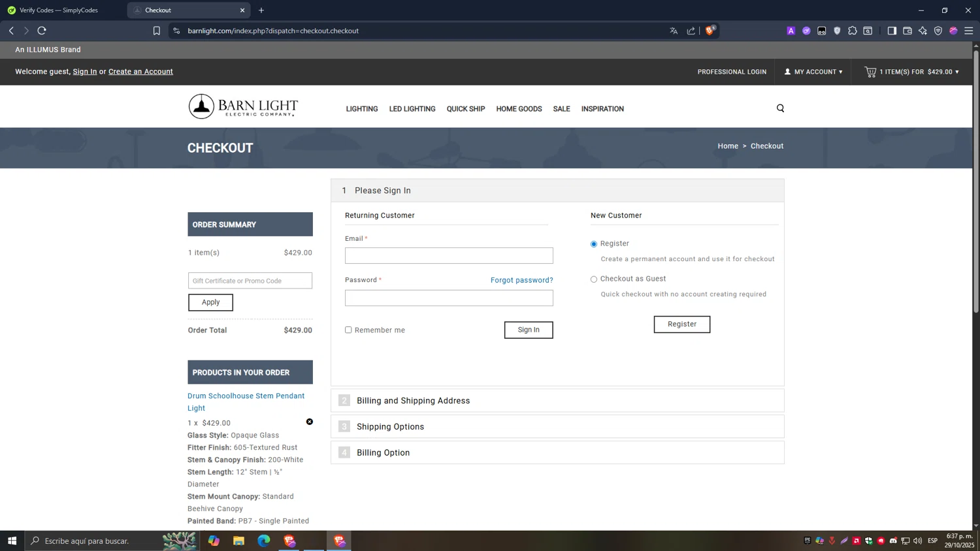The image size is (980, 551).
Task: Click the Epic Games tray icon
Action: (808, 541)
